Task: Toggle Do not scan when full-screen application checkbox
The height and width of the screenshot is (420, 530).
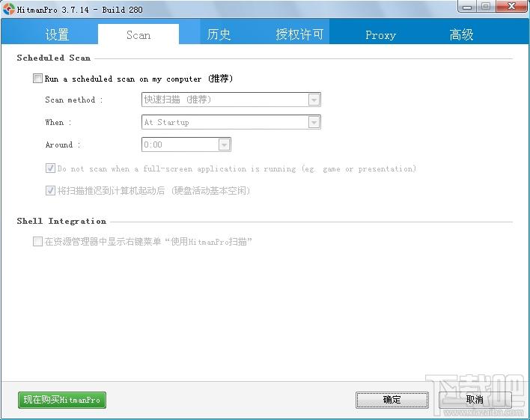Action: tap(50, 168)
